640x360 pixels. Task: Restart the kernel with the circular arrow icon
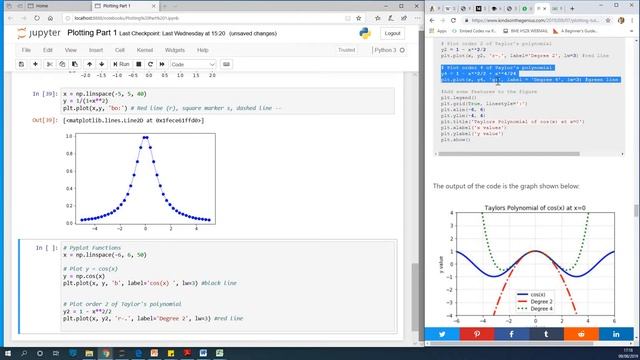pos(150,64)
